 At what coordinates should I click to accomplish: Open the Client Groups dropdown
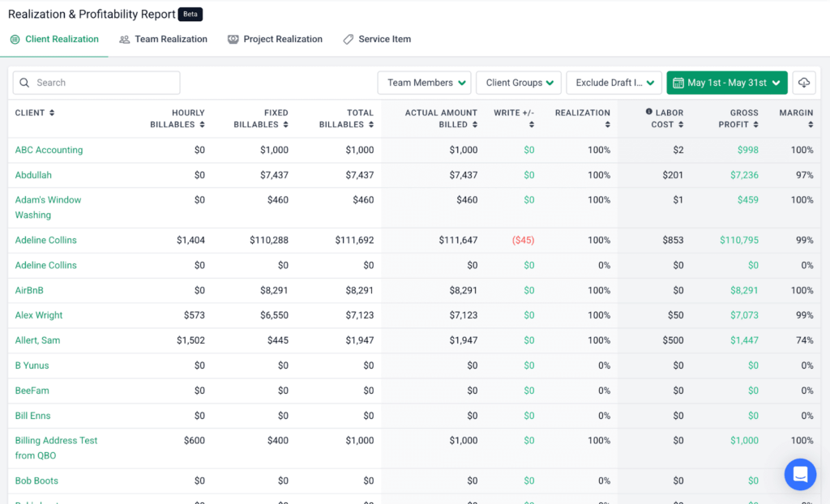coord(519,83)
